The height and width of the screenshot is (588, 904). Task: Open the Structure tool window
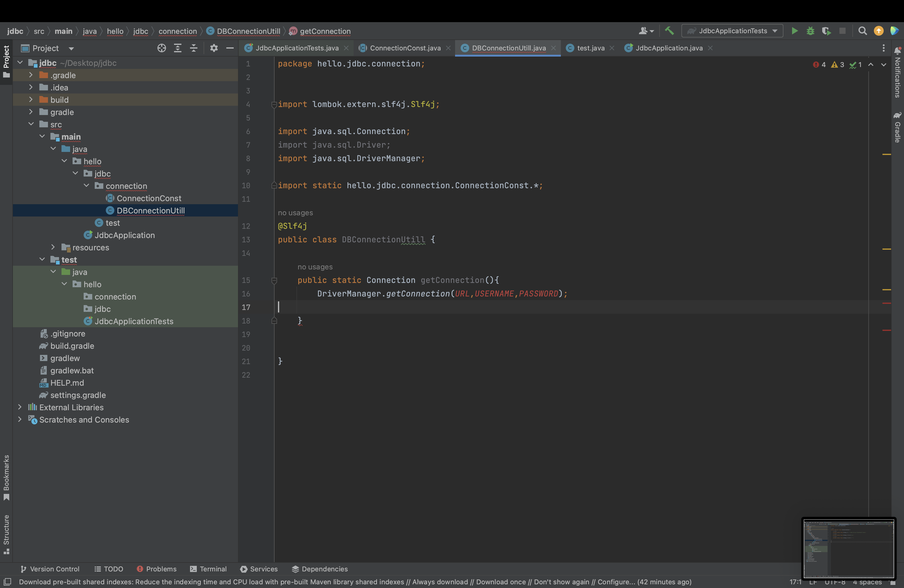[6, 534]
